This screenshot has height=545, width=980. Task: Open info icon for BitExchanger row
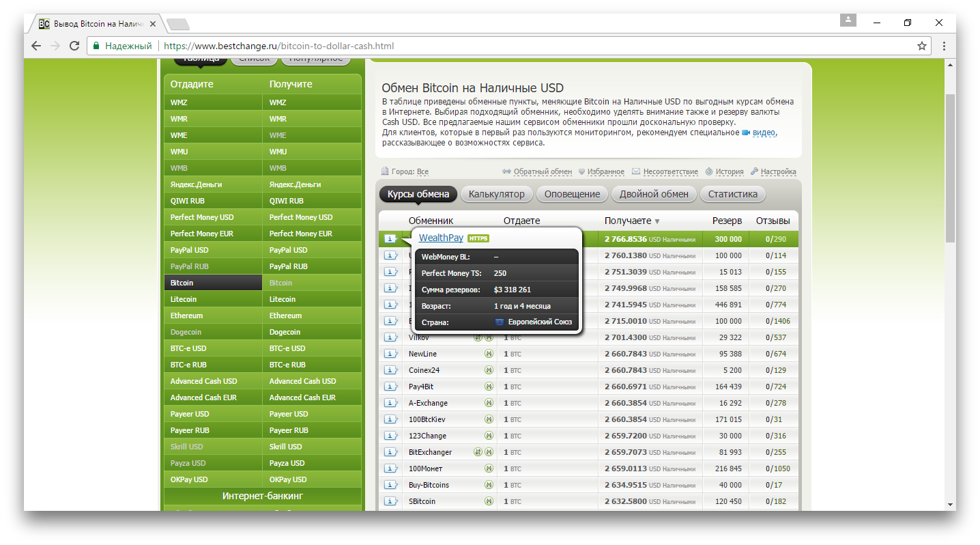pos(390,452)
